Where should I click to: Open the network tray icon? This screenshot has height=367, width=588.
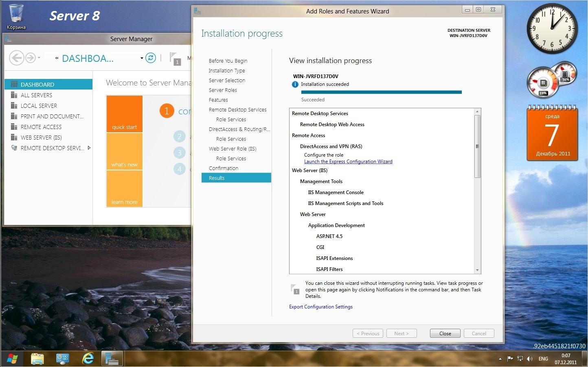(x=520, y=358)
